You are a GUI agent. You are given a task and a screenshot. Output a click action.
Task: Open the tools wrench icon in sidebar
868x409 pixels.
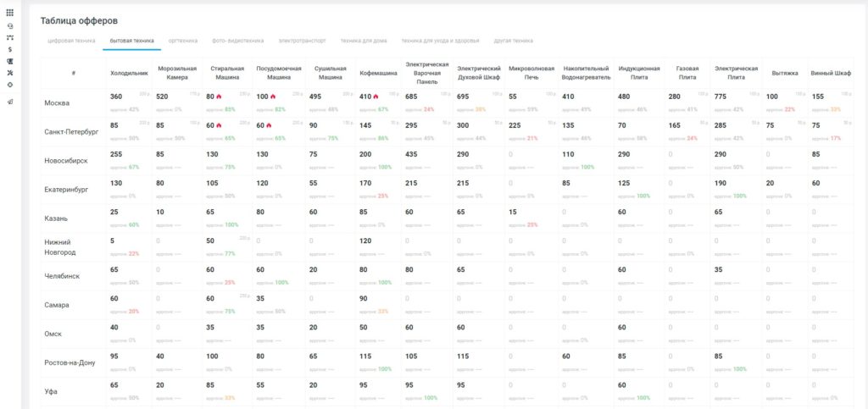point(10,73)
